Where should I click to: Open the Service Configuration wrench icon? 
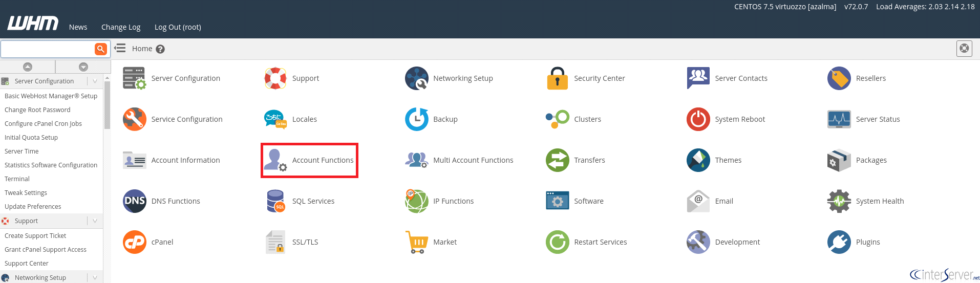pos(134,119)
